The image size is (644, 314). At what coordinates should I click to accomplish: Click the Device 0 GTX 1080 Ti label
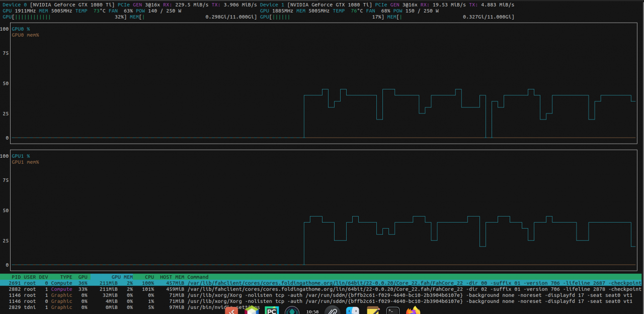tap(59, 5)
